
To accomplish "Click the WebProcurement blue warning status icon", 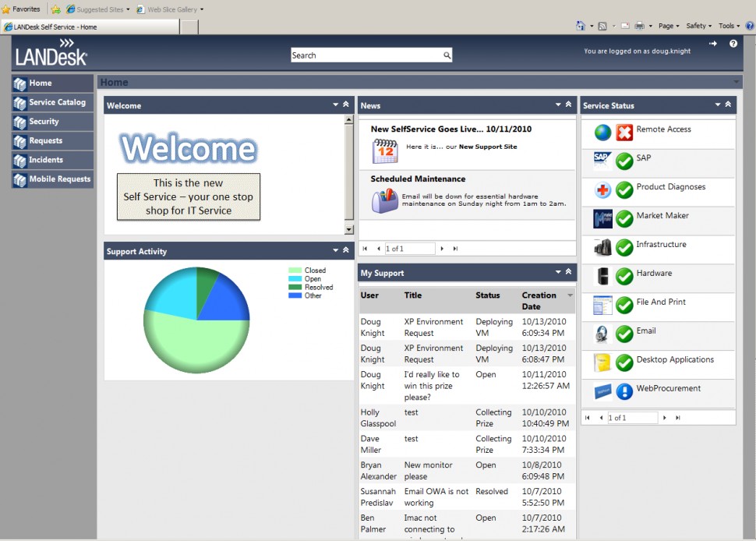I will [624, 391].
